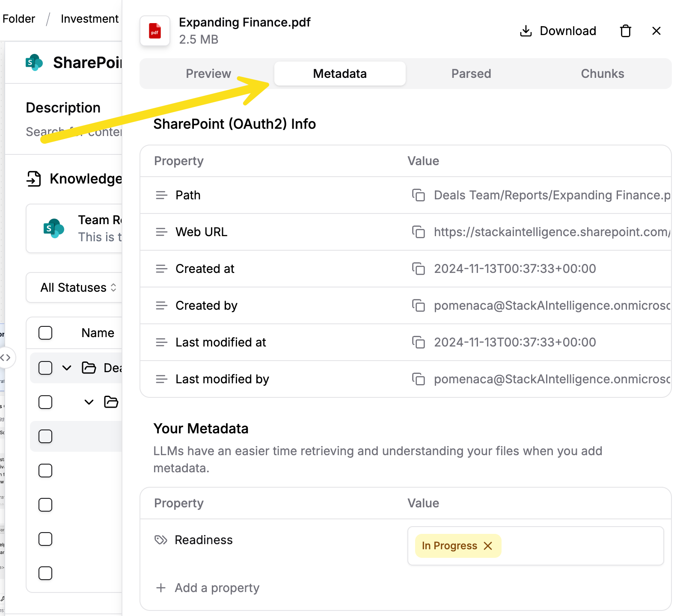The width and height of the screenshot is (683, 616).
Task: Open the Investment breadcrumb link
Action: 89,19
